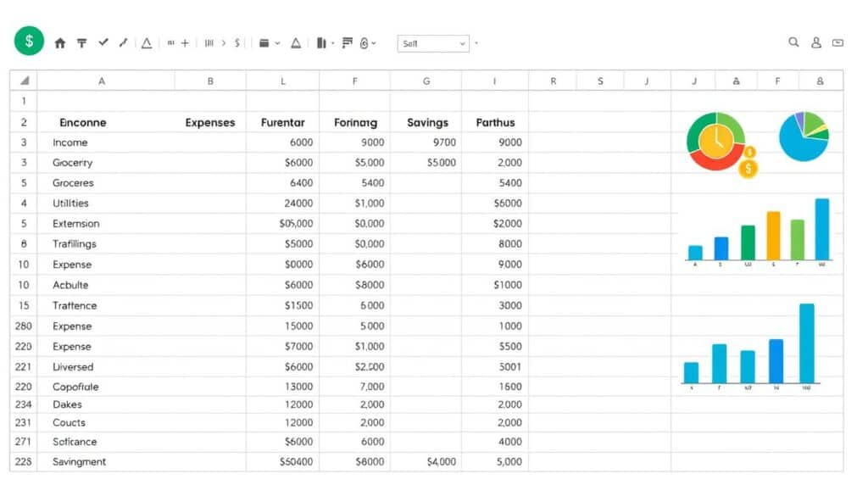Select the tallest bar in the lower bar chart
868x496 pixels.
(807, 343)
